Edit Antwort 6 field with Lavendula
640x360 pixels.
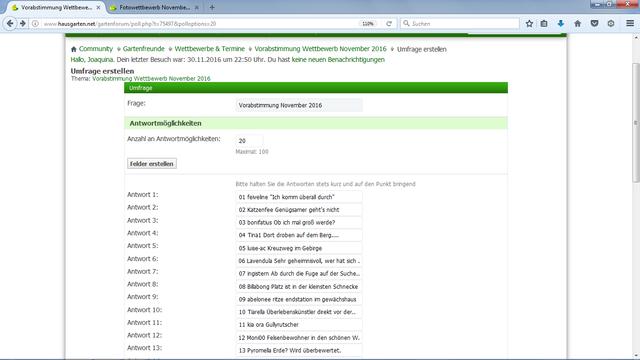[299, 261]
